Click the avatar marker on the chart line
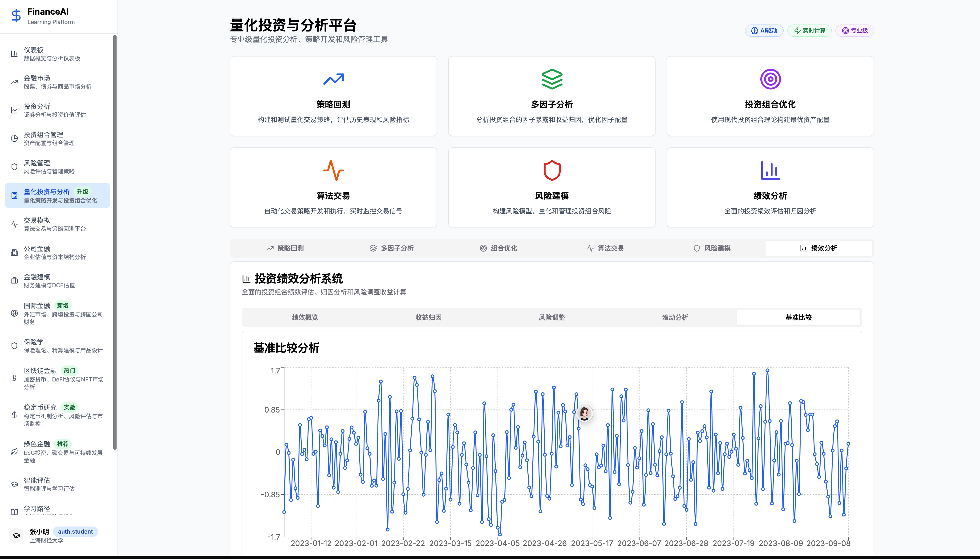The width and height of the screenshot is (980, 559). (584, 413)
